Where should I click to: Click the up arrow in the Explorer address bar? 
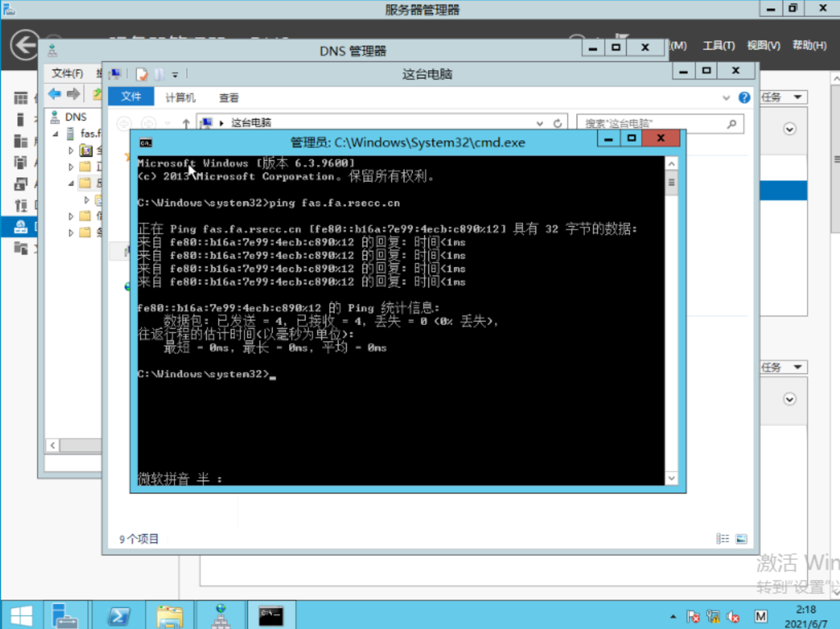tap(185, 124)
